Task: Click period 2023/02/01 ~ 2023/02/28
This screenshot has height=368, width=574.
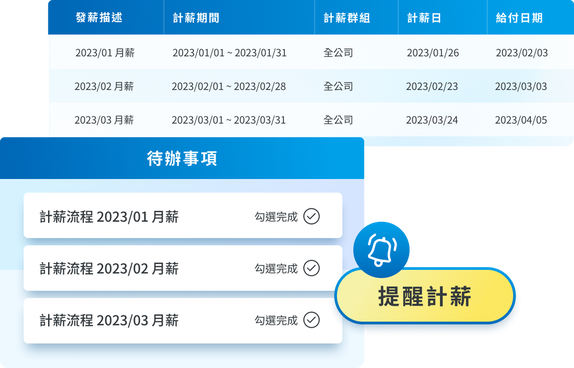Action: pos(229,86)
